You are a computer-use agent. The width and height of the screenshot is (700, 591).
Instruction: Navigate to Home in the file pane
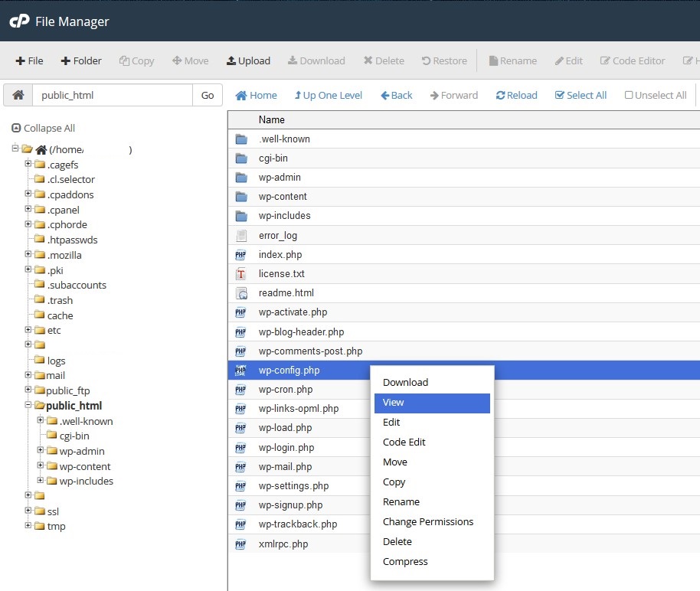pos(257,95)
